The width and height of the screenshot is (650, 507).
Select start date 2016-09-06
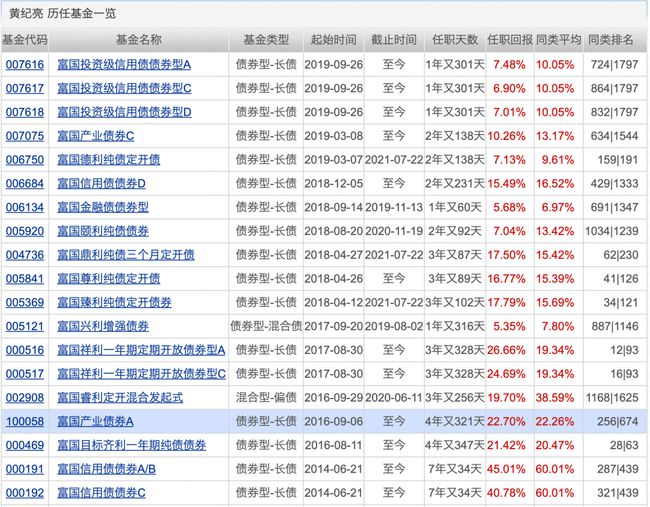pyautogui.click(x=333, y=422)
